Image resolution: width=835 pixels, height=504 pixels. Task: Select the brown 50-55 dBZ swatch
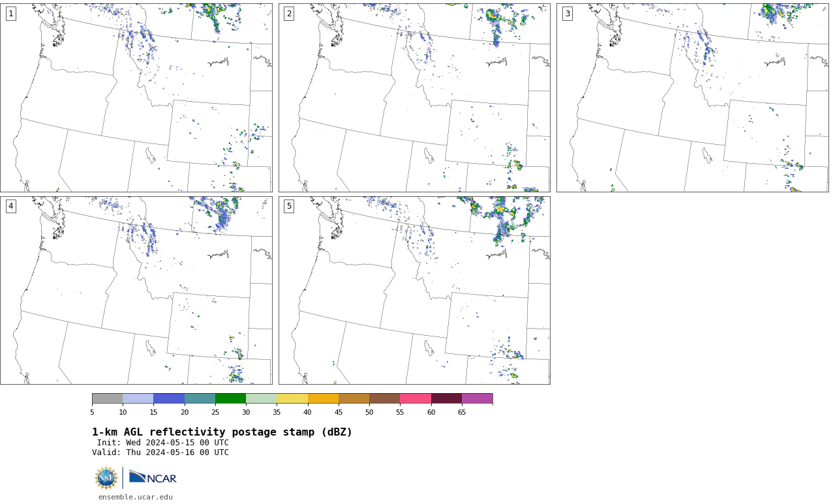click(384, 398)
